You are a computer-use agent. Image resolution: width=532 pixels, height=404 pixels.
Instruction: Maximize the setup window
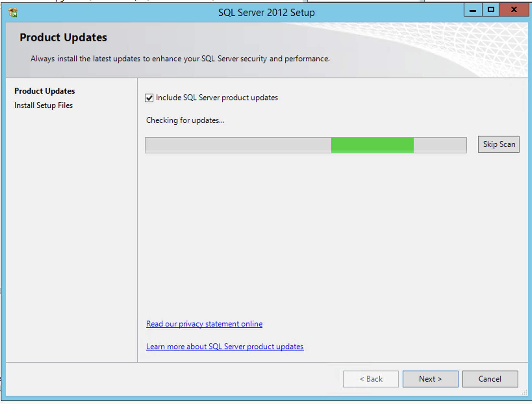pos(490,10)
